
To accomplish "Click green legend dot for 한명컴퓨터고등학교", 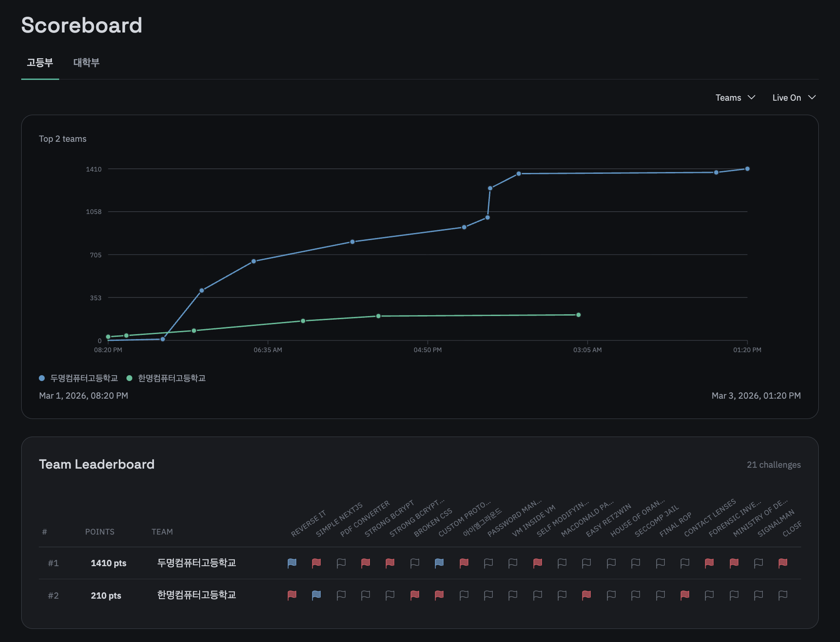I will pyautogui.click(x=130, y=378).
